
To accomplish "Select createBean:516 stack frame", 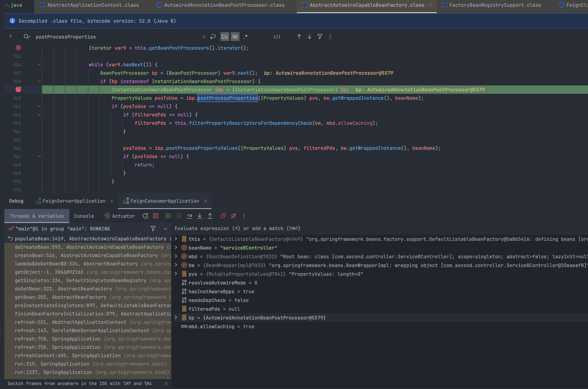I will (88, 255).
